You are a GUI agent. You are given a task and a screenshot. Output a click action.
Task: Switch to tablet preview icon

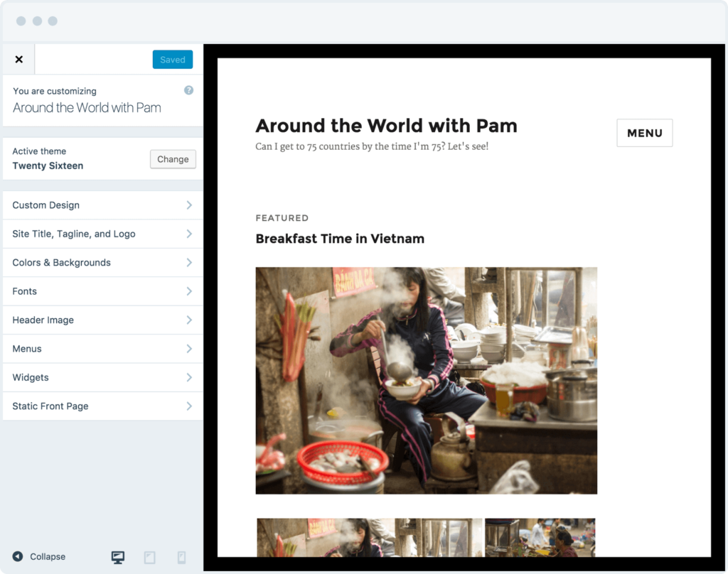click(x=149, y=557)
